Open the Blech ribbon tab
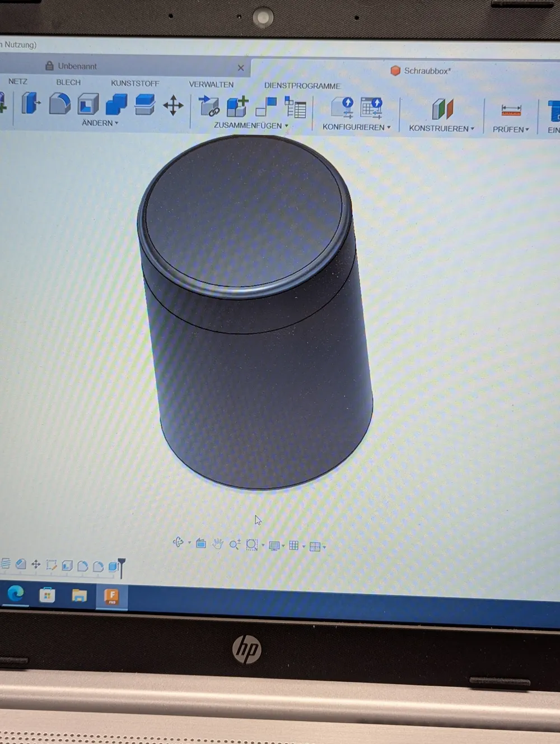 click(68, 82)
